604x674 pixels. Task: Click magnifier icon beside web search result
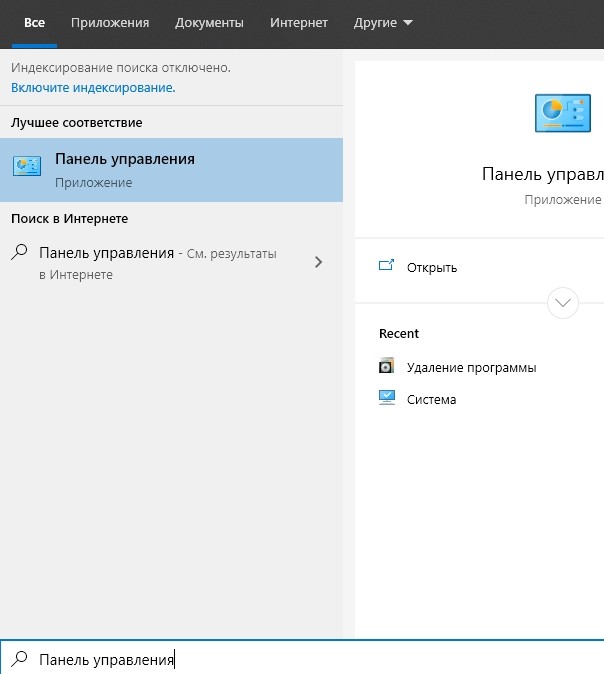coord(19,252)
